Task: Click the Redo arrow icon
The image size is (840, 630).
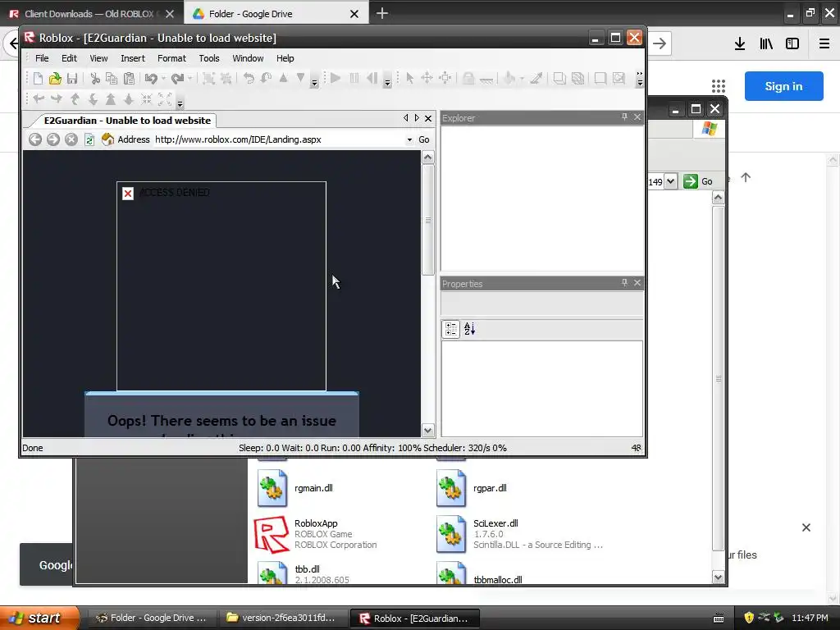Action: click(x=177, y=79)
